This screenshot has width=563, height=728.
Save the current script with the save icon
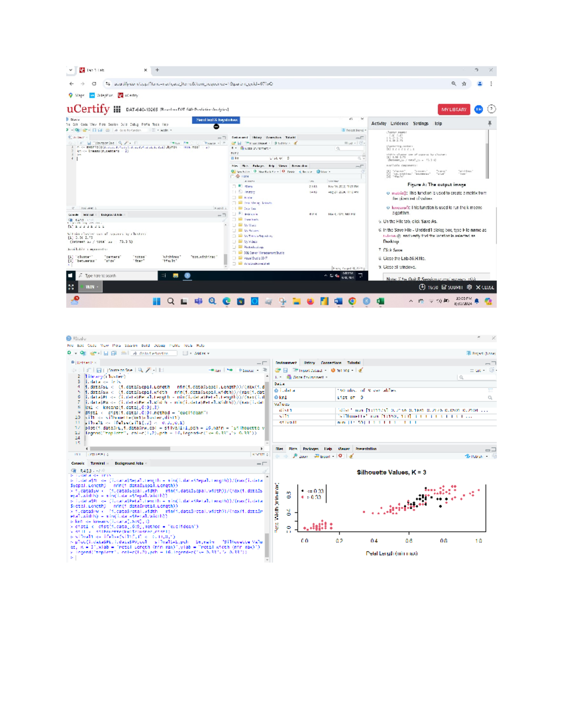tap(99, 369)
